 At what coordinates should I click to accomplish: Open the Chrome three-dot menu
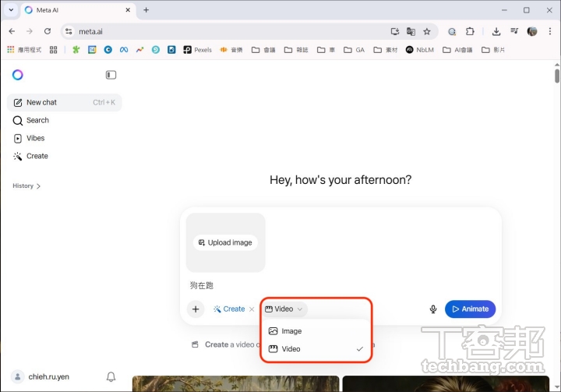click(550, 31)
